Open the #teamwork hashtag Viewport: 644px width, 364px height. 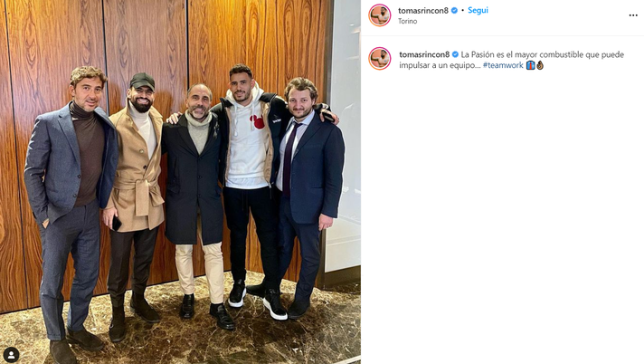click(503, 65)
